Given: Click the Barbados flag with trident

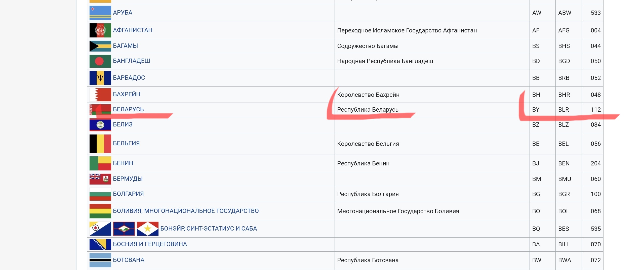Looking at the screenshot, I should tap(100, 78).
